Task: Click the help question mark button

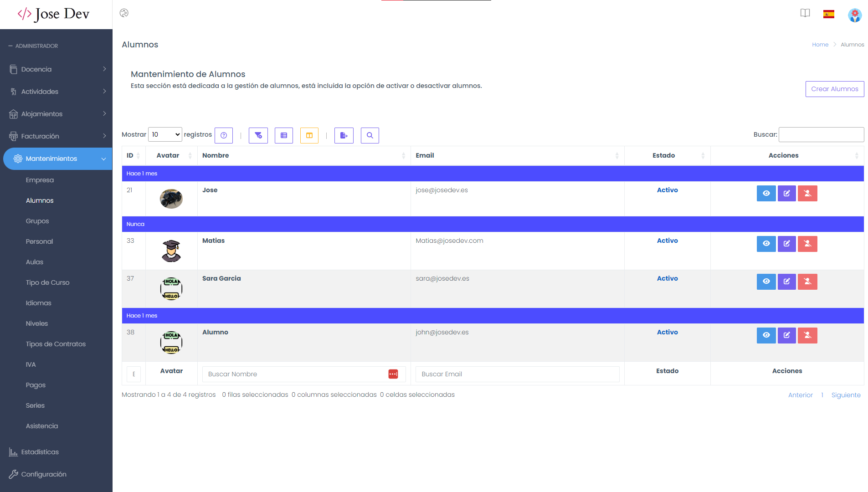Action: [223, 135]
